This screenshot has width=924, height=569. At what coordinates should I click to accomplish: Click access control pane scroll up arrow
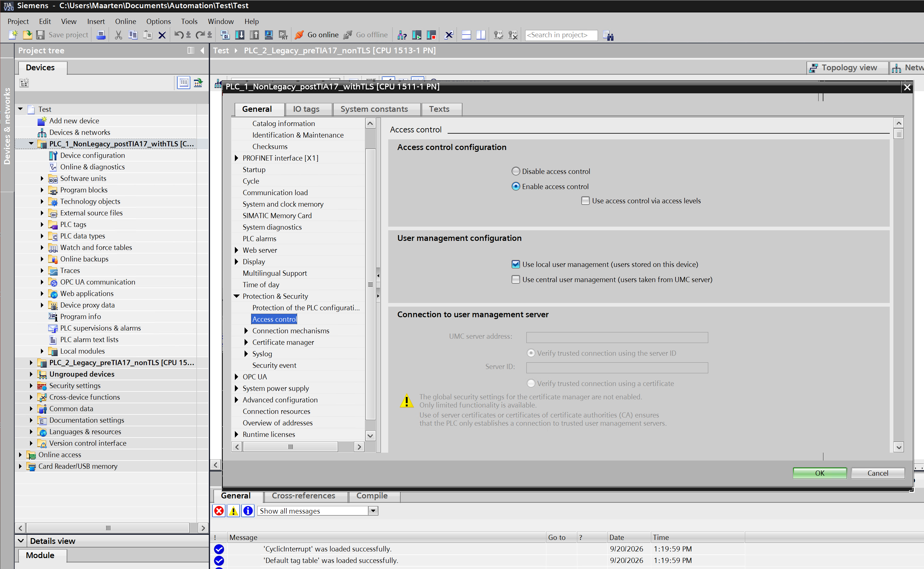point(899,123)
